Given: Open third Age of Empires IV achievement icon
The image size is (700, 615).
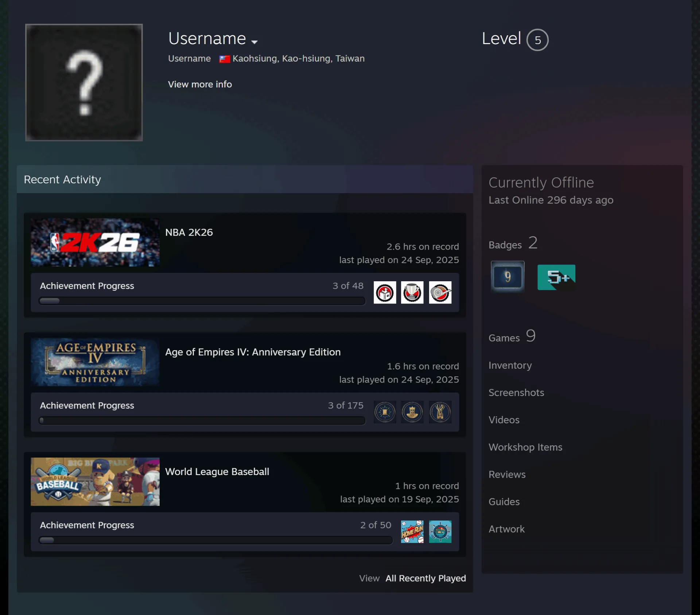Looking at the screenshot, I should click(x=440, y=412).
